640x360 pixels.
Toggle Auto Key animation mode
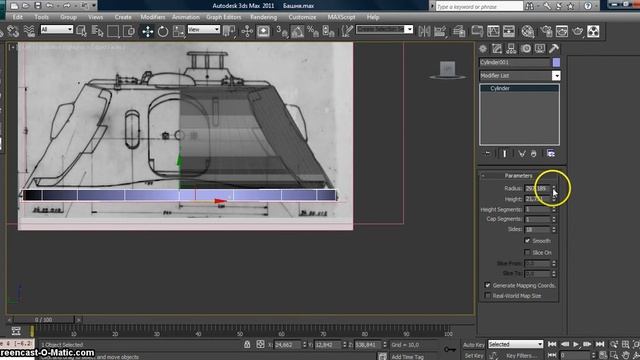coord(473,345)
